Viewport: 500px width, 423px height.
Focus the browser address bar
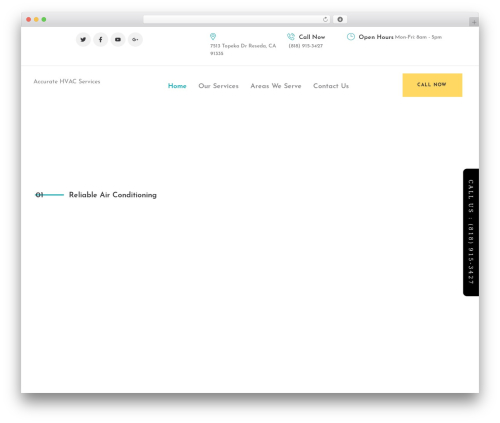click(237, 20)
